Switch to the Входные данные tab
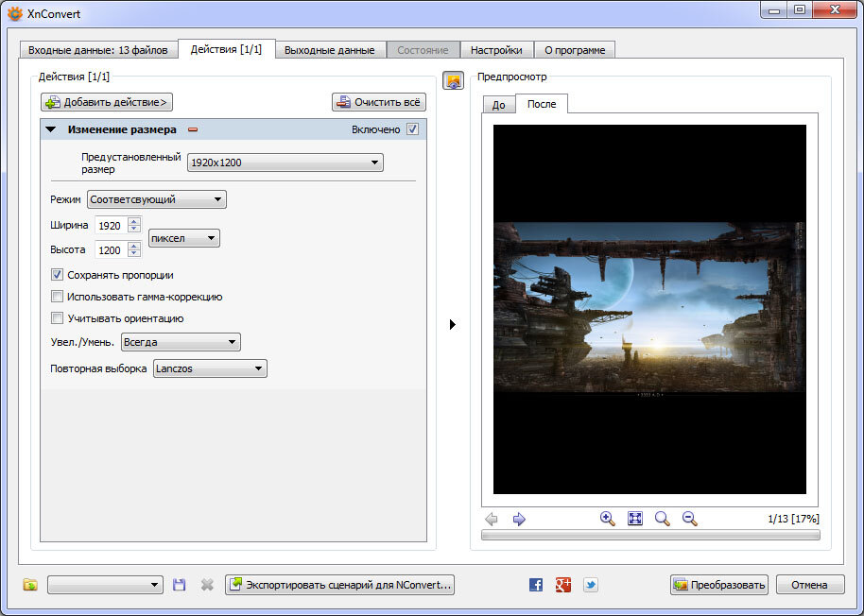This screenshot has width=864, height=616. click(x=98, y=50)
